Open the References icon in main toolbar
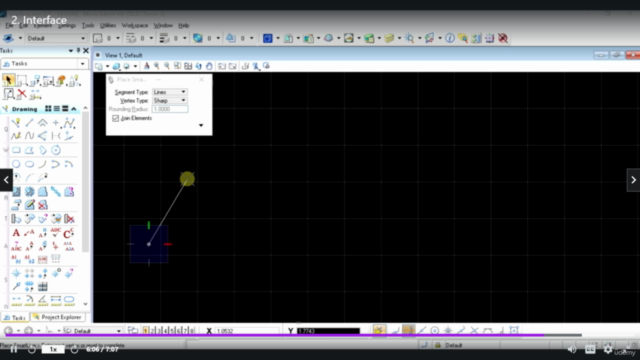This screenshot has height=360, width=640. (288, 38)
